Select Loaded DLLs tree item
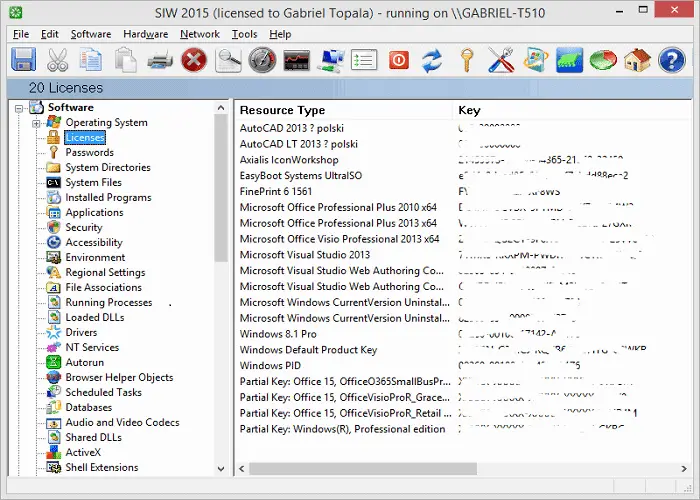The height and width of the screenshot is (500, 700). coord(95,317)
